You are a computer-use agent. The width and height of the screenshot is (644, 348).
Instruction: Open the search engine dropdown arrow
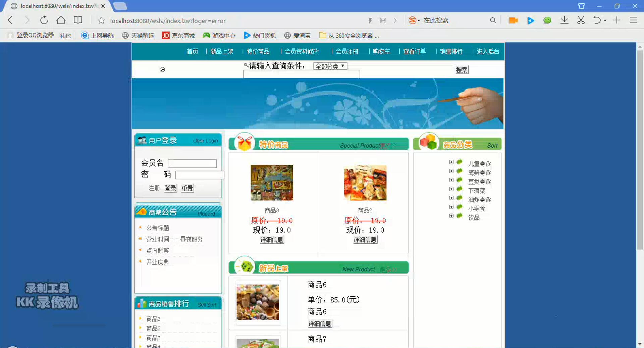click(x=419, y=20)
